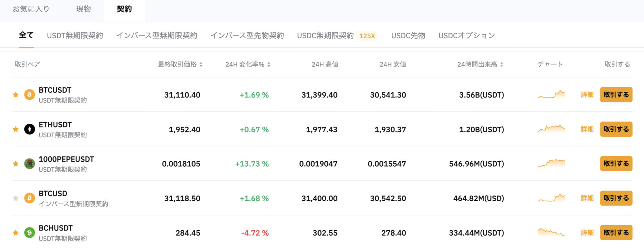This screenshot has height=249, width=644.
Task: Click the Bitcoin icon of BTCUSDT
Action: pos(30,95)
